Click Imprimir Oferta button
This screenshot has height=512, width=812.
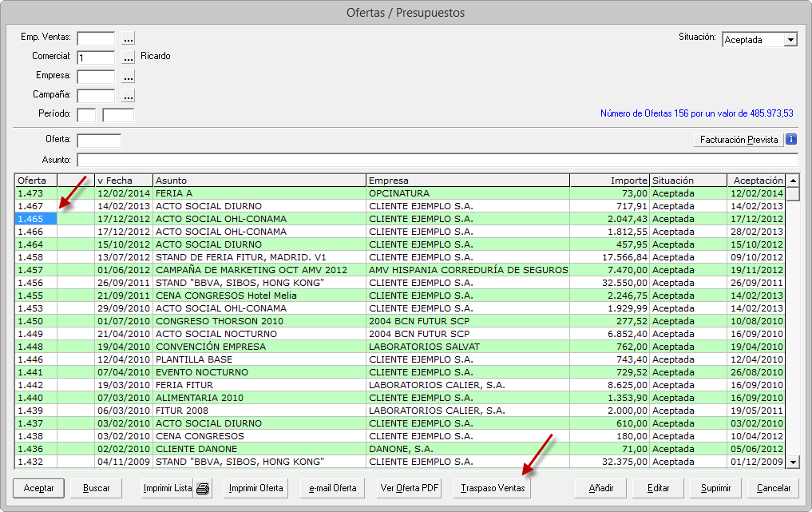[x=255, y=488]
